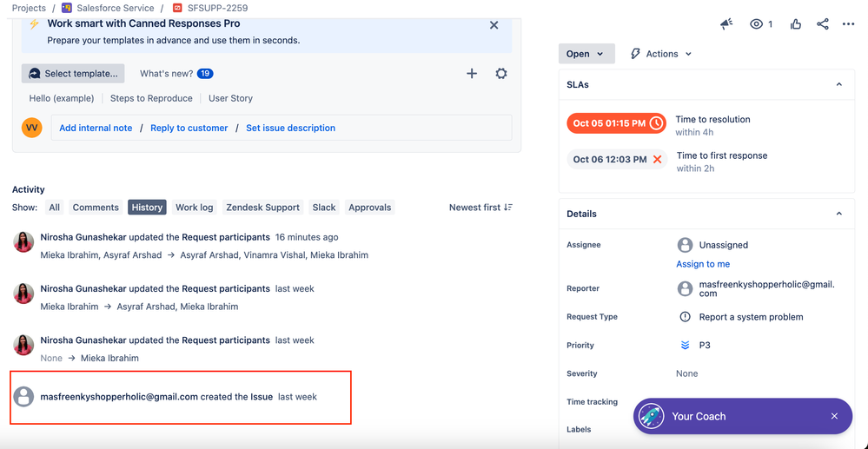
Task: Switch to the Comments tab
Action: coord(96,207)
